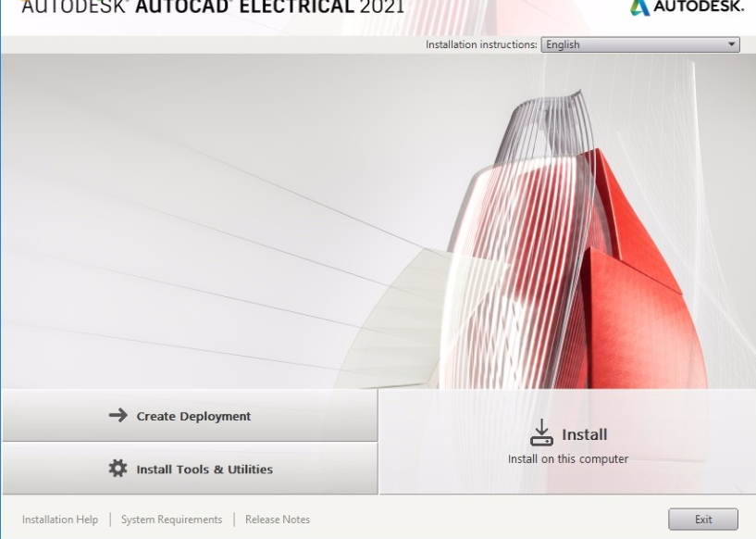The image size is (756, 539).
Task: Click the "Installation instructions:" label
Action: pyautogui.click(x=481, y=44)
